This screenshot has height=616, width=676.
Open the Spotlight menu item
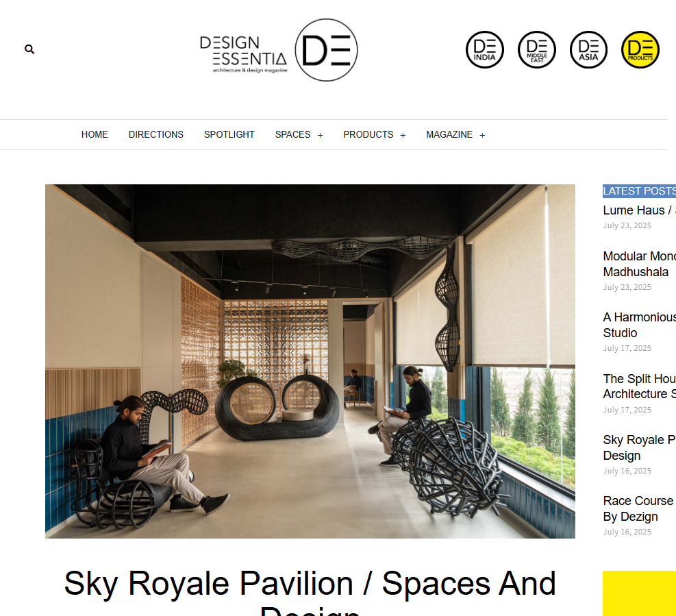click(229, 134)
